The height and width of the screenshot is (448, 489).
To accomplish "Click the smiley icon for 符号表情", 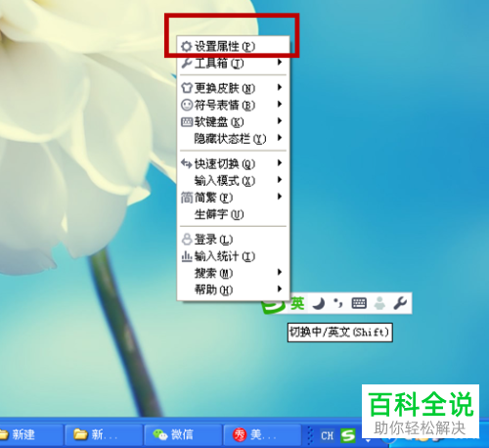I will tap(187, 105).
